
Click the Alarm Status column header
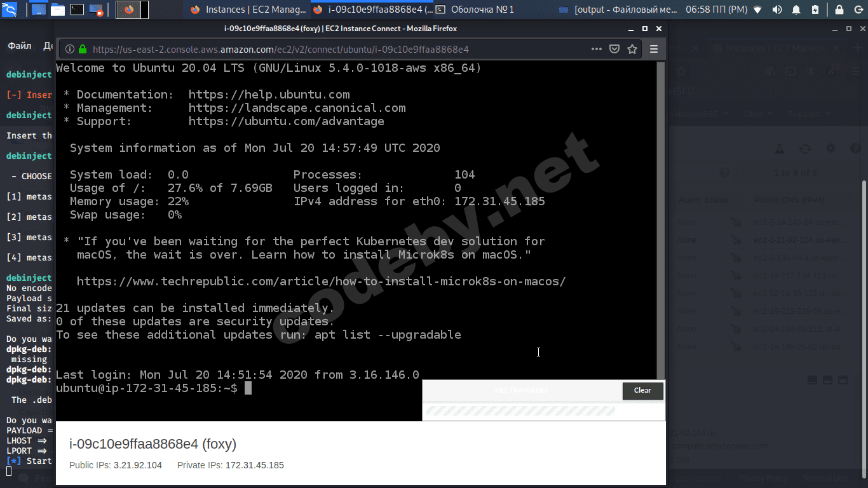click(x=703, y=200)
